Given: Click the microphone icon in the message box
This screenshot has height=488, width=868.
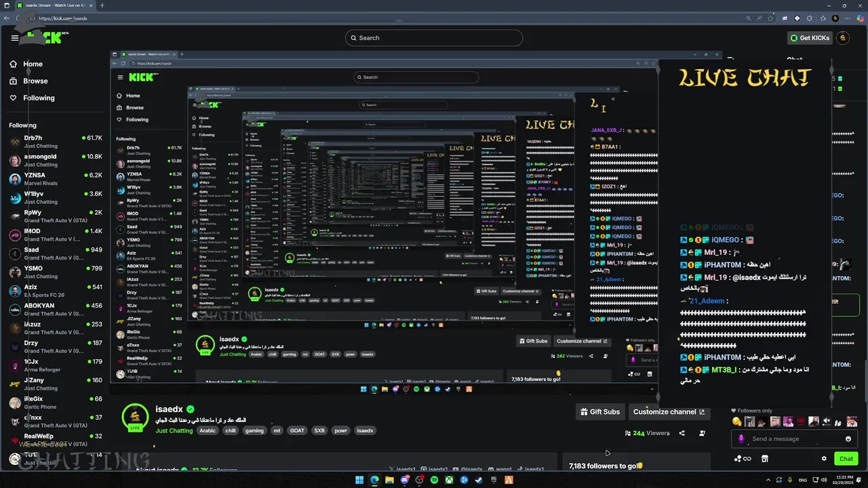Looking at the screenshot, I should point(741,439).
